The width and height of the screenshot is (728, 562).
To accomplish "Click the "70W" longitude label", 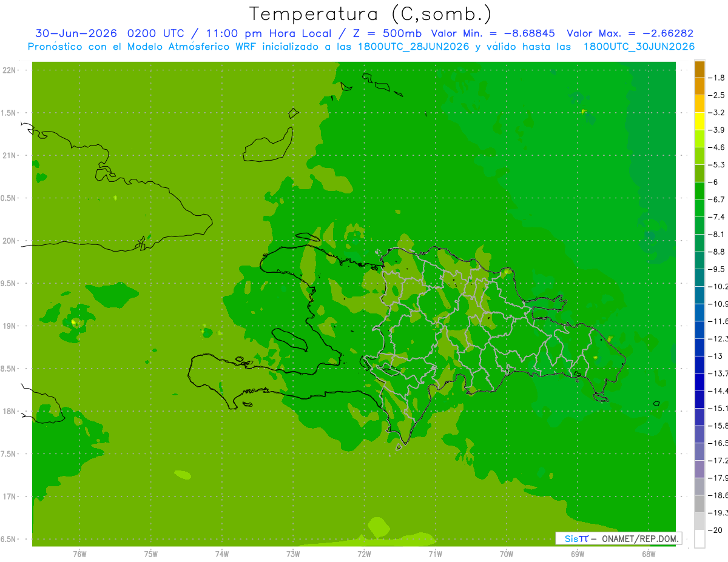I will tap(507, 554).
